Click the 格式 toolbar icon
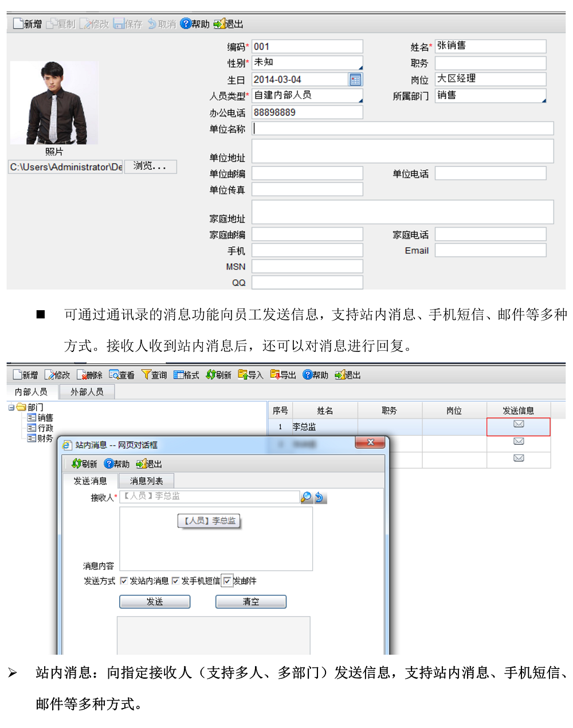This screenshot has height=728, width=573. pos(179,375)
